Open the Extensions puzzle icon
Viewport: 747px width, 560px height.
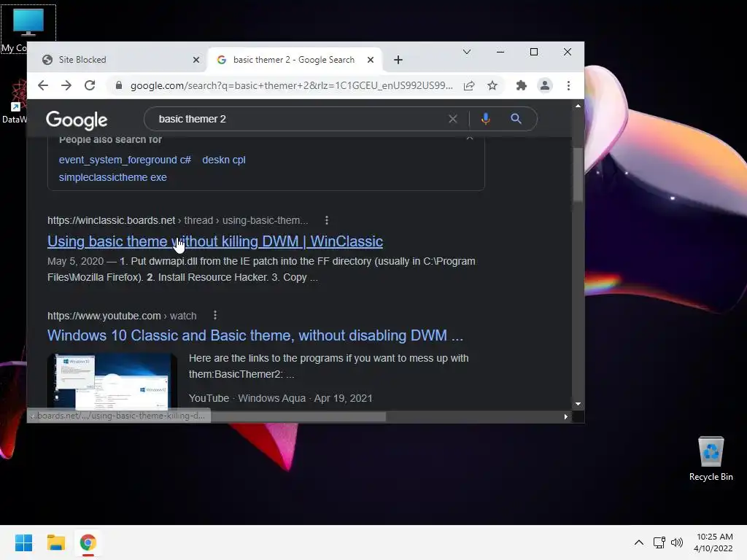pos(521,86)
